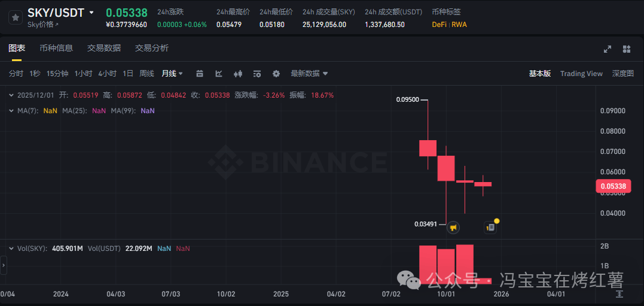Switch to the 交易分析 tab

(x=151, y=48)
